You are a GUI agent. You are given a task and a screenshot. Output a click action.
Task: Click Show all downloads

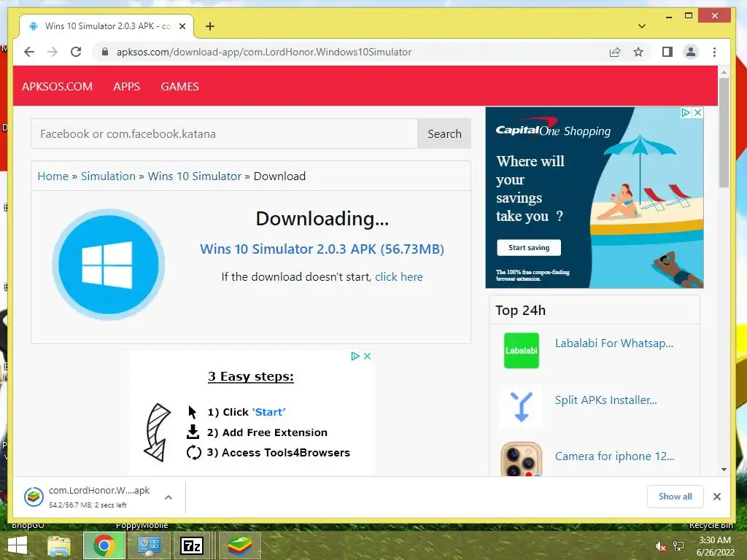[675, 497]
